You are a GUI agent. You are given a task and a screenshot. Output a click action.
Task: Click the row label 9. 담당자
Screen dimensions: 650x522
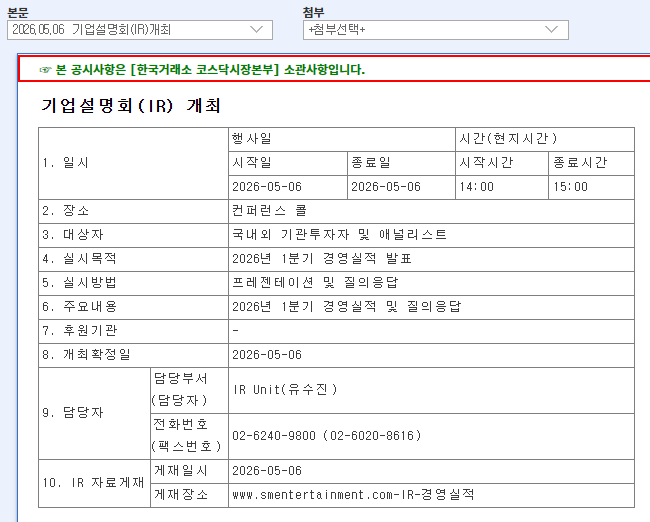73,413
